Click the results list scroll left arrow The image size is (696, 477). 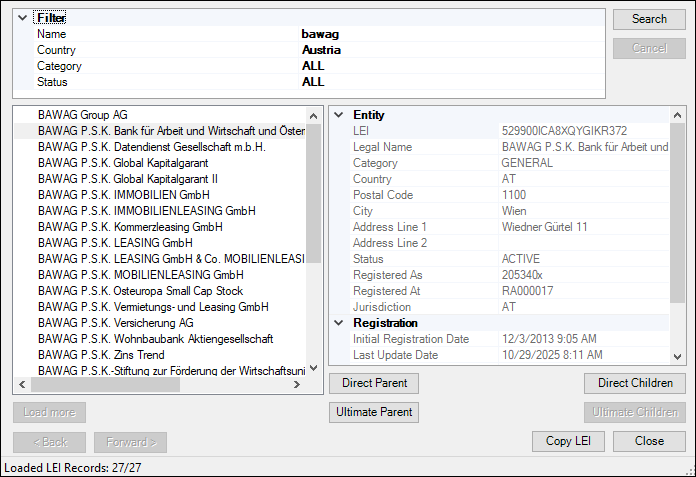[22, 384]
